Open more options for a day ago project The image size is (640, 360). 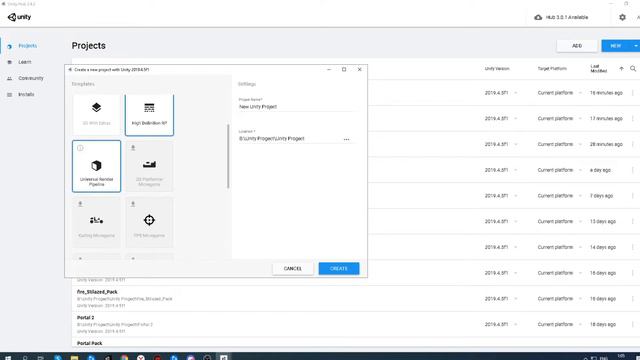coord(633,170)
